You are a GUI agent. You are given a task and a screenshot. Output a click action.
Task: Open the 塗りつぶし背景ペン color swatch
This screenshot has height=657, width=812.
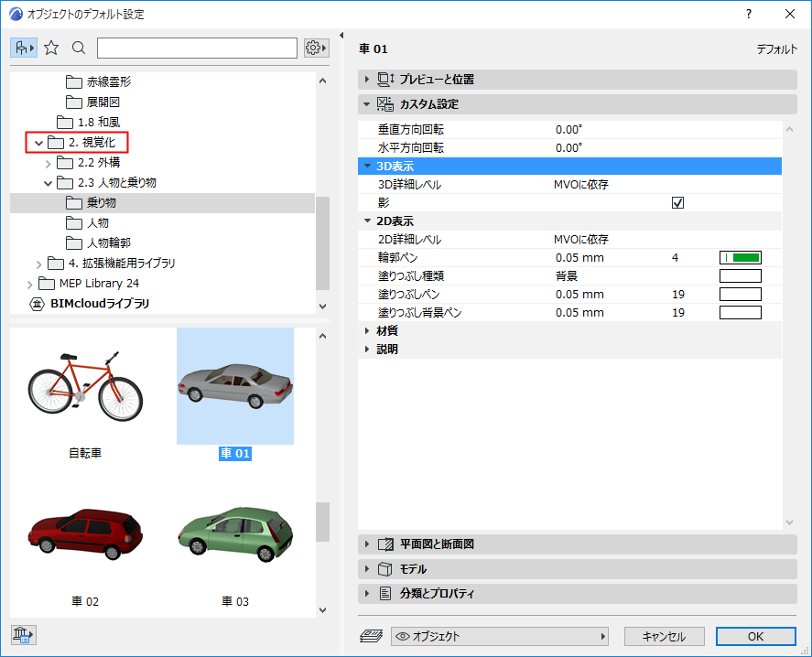click(741, 313)
